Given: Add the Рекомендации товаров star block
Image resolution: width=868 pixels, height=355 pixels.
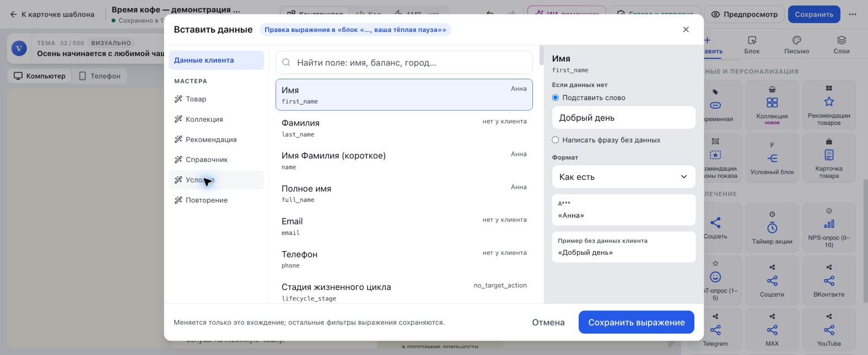Looking at the screenshot, I should point(828,105).
